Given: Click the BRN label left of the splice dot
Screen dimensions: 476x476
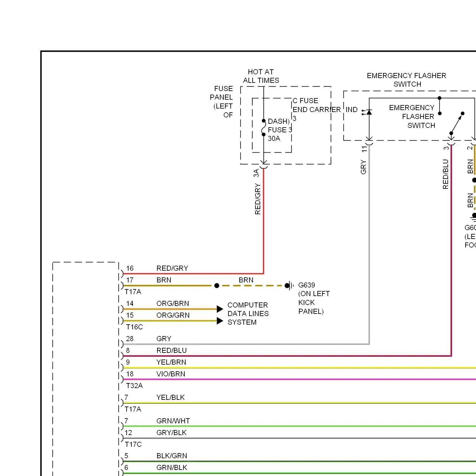Looking at the screenshot, I should point(164,280).
